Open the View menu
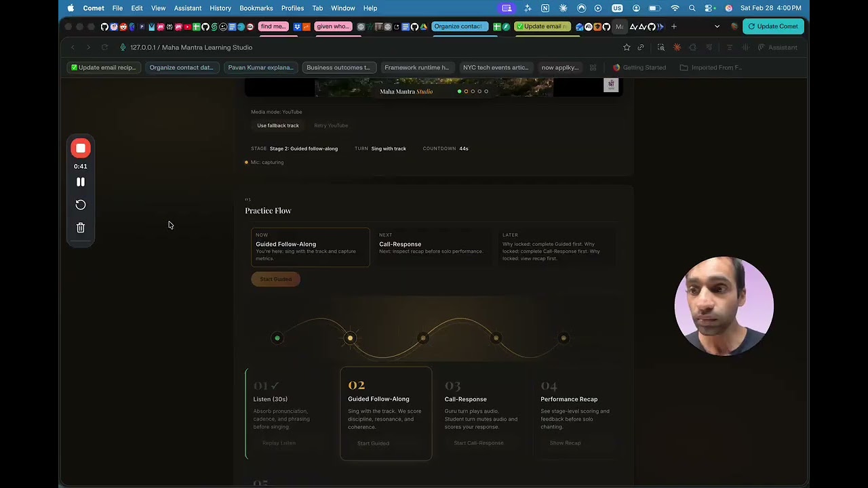 (x=158, y=8)
